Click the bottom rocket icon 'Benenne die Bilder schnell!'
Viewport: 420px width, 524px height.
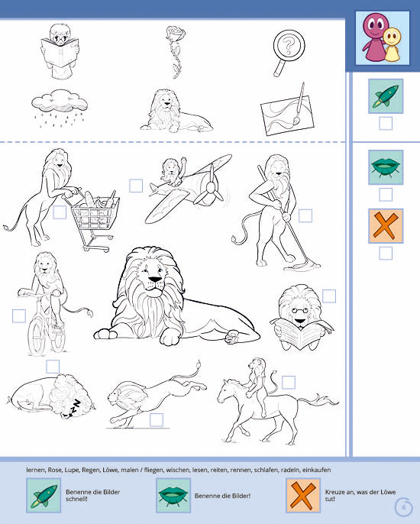pyautogui.click(x=44, y=495)
